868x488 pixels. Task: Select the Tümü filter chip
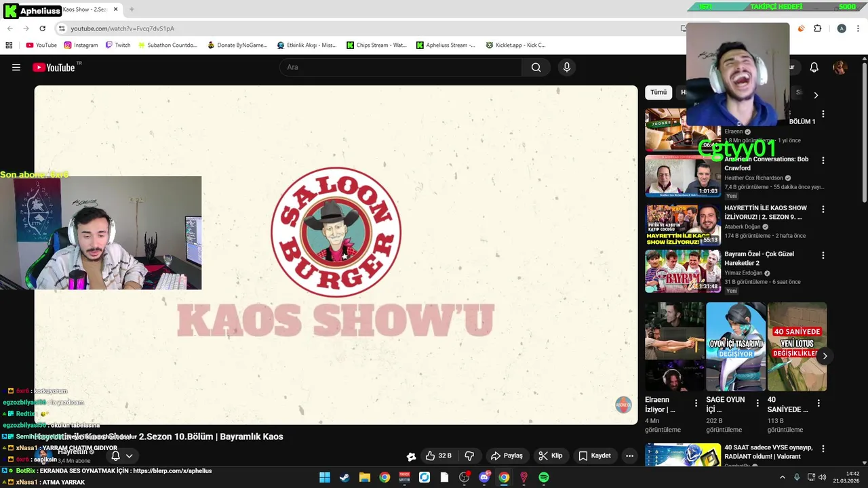point(658,92)
